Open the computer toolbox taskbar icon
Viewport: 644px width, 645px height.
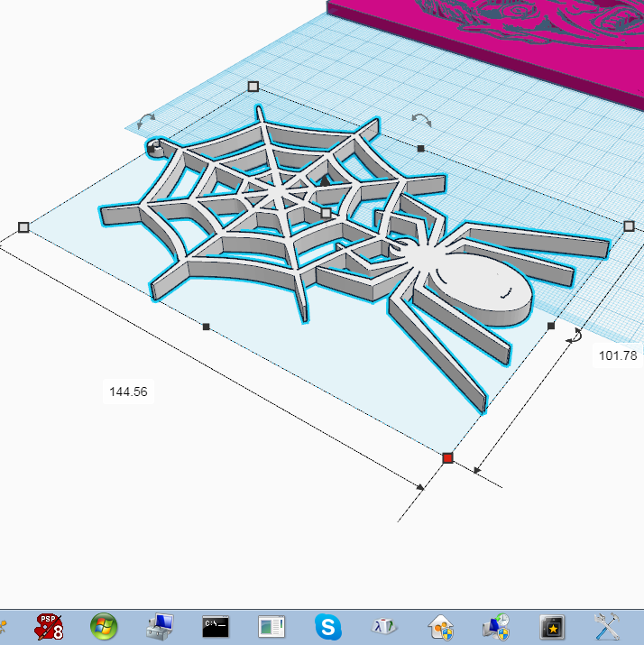(160, 627)
